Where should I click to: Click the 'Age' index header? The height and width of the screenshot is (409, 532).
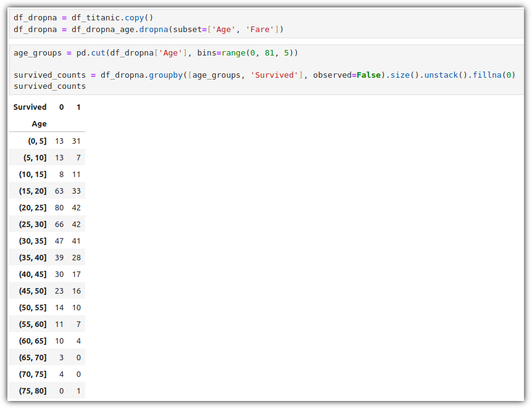(39, 124)
